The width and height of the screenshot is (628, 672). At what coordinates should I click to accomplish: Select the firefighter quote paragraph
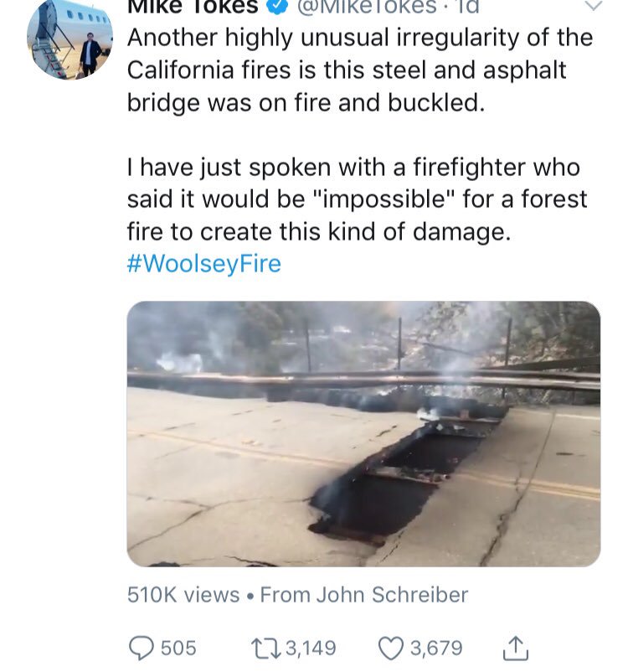(x=357, y=199)
